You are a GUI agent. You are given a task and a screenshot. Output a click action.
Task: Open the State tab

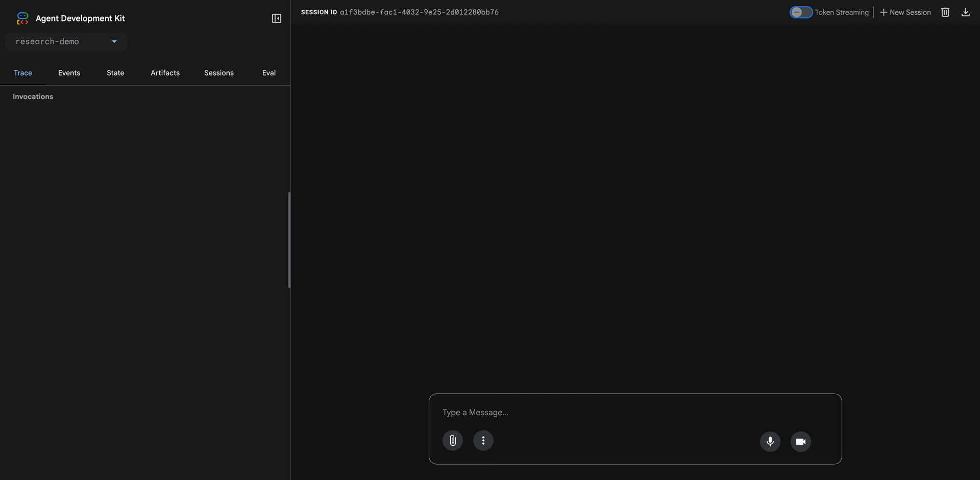point(115,73)
